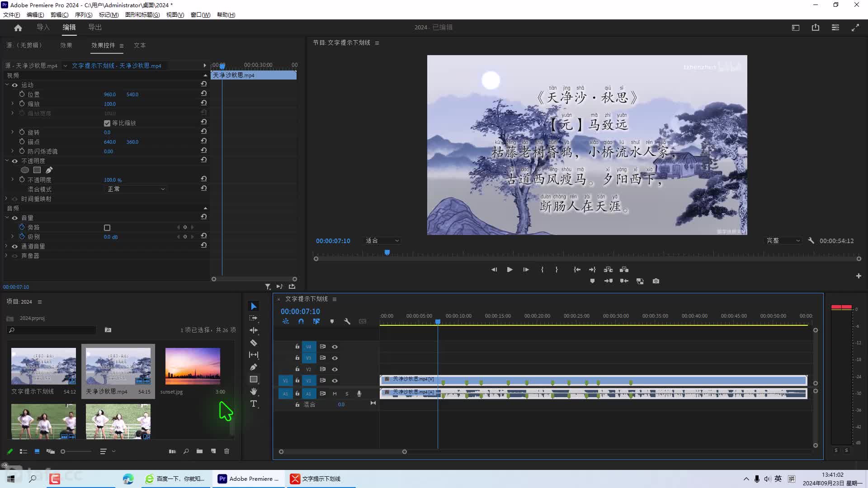Toggle V1 track lock
Screen dimensions: 868x488
tap(297, 380)
